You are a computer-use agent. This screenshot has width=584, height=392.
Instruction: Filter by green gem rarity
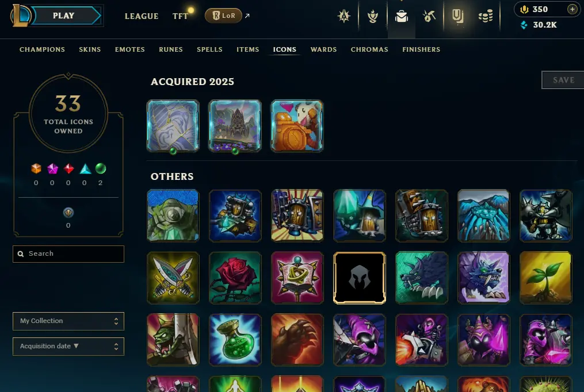pyautogui.click(x=101, y=168)
